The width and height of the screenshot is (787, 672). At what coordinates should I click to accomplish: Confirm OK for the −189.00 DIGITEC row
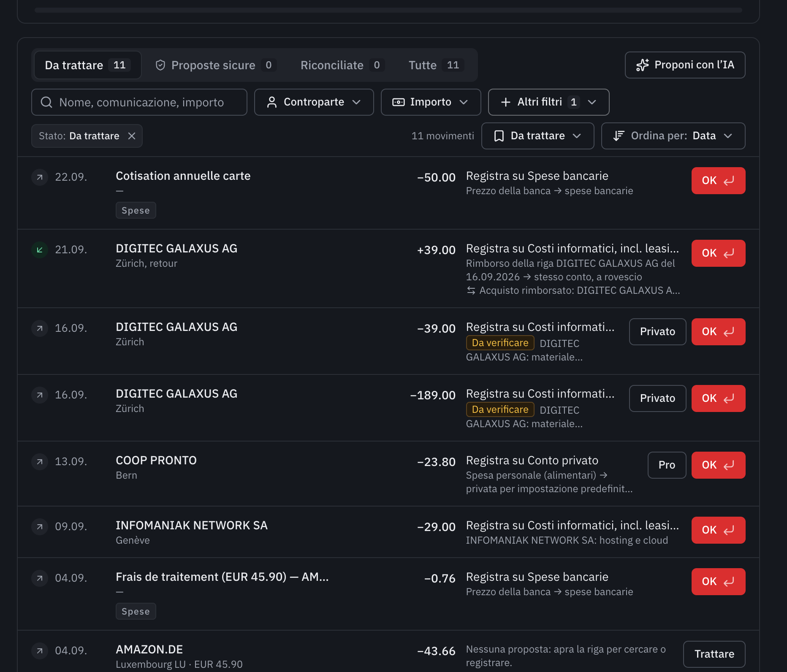click(719, 398)
